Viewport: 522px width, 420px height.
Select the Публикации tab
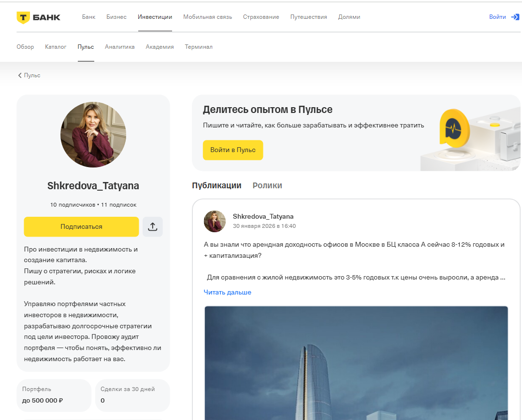click(x=217, y=185)
